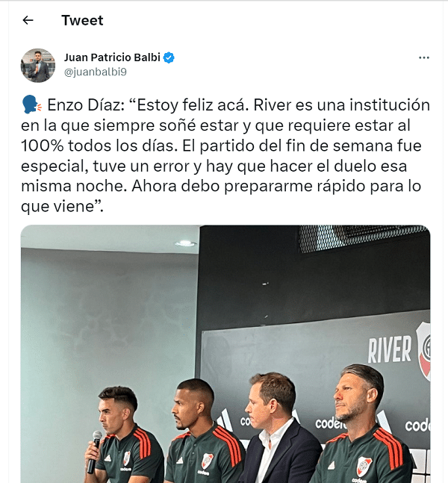Open Juan Patricio Balbi's profile avatar
This screenshot has height=483, width=448.
click(x=38, y=65)
